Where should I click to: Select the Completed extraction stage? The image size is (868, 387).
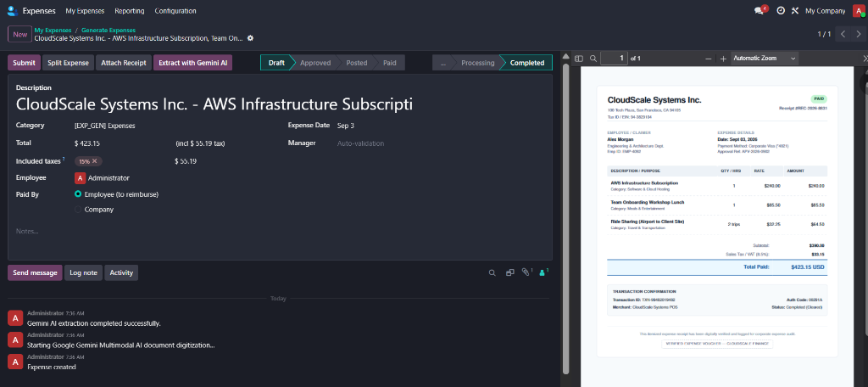527,63
